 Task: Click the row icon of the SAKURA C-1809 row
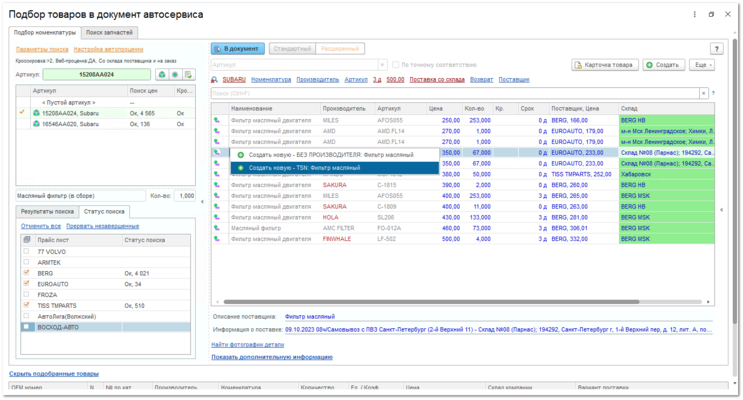coord(217,207)
